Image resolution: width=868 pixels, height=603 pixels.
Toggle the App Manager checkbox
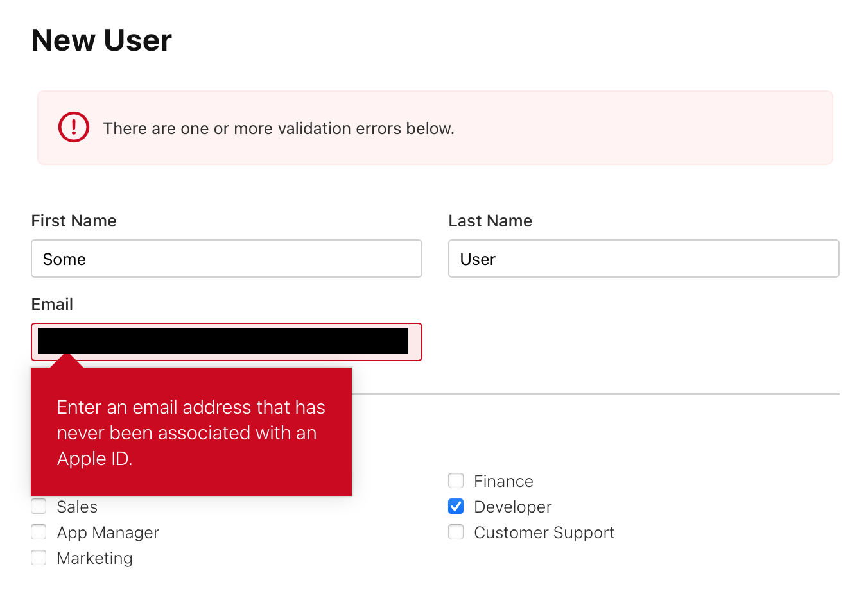pyautogui.click(x=39, y=532)
